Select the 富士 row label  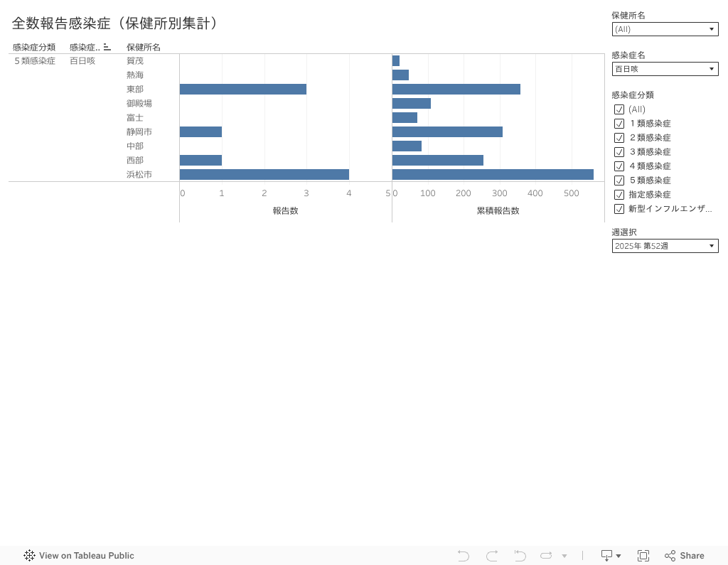(135, 118)
